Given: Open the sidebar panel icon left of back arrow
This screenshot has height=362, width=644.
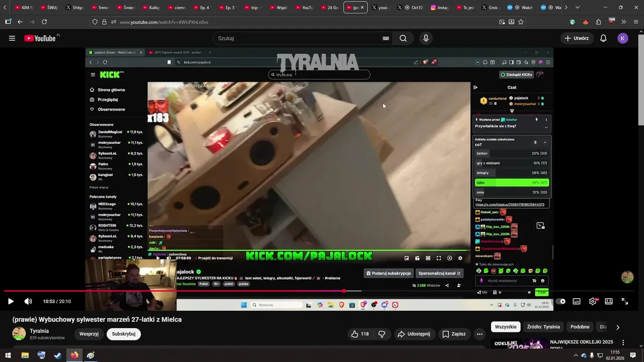Looking at the screenshot, I should [x=8, y=22].
